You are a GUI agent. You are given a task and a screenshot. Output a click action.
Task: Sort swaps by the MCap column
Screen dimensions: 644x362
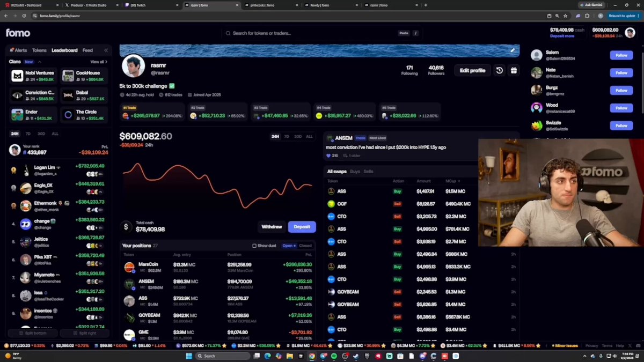(x=452, y=181)
